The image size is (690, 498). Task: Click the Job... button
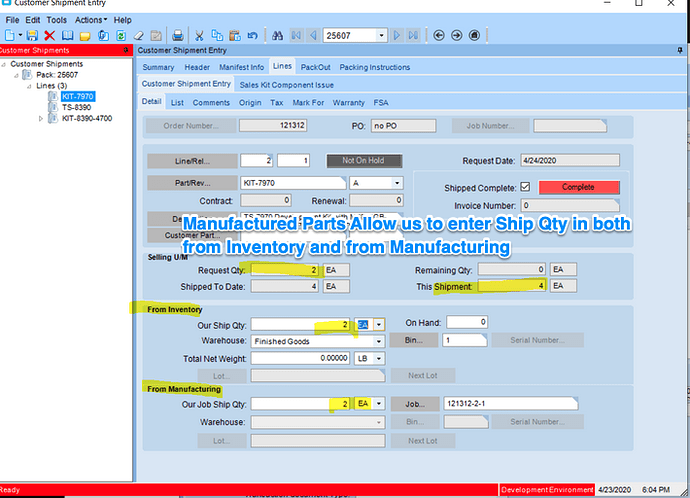pyautogui.click(x=417, y=403)
